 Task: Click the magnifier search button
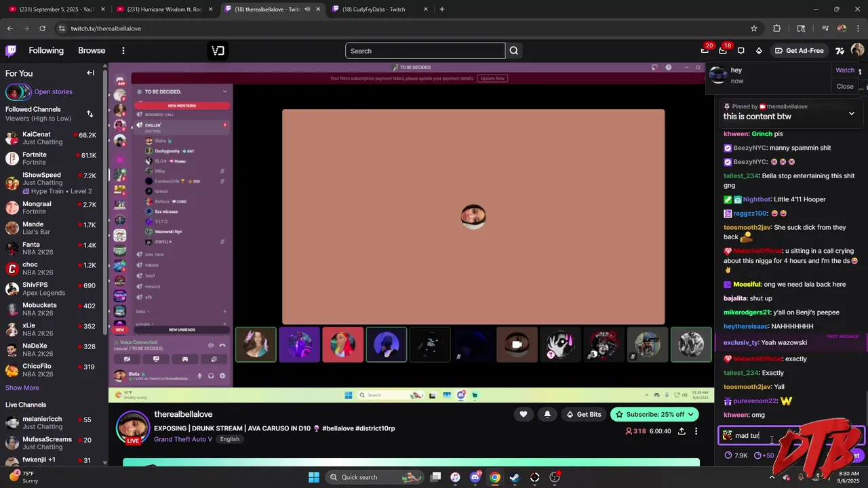tap(514, 51)
